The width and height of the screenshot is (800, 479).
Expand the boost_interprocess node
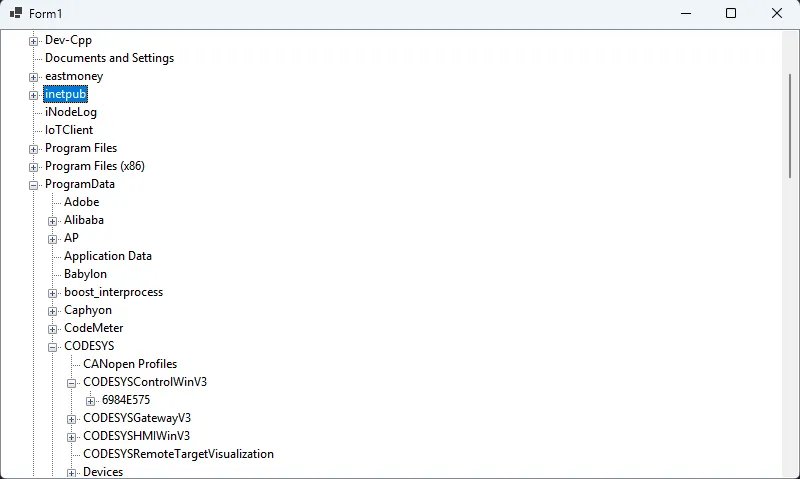[x=53, y=293]
